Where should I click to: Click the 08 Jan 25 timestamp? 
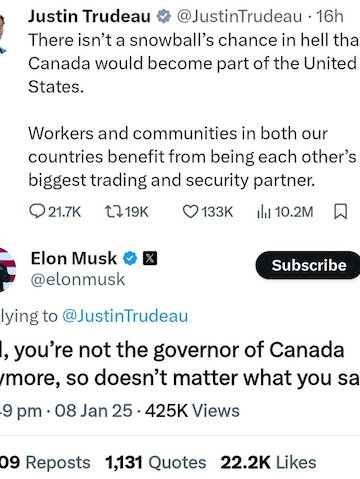pos(94,411)
